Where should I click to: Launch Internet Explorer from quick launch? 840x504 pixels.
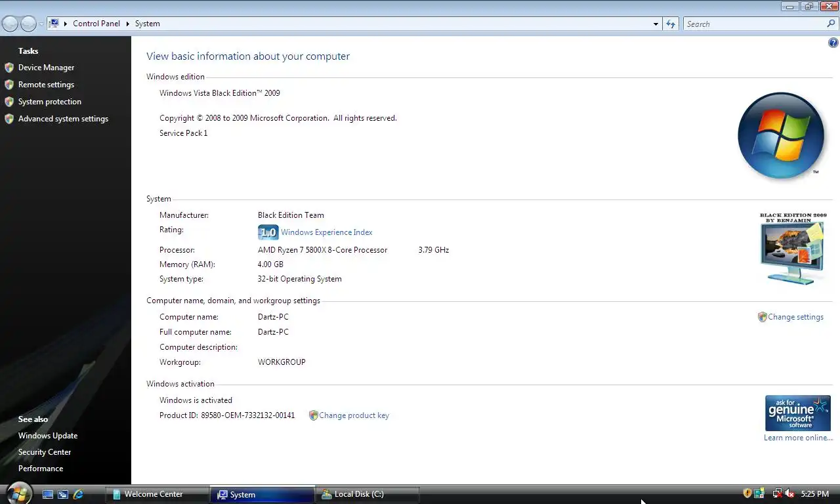[x=78, y=494]
